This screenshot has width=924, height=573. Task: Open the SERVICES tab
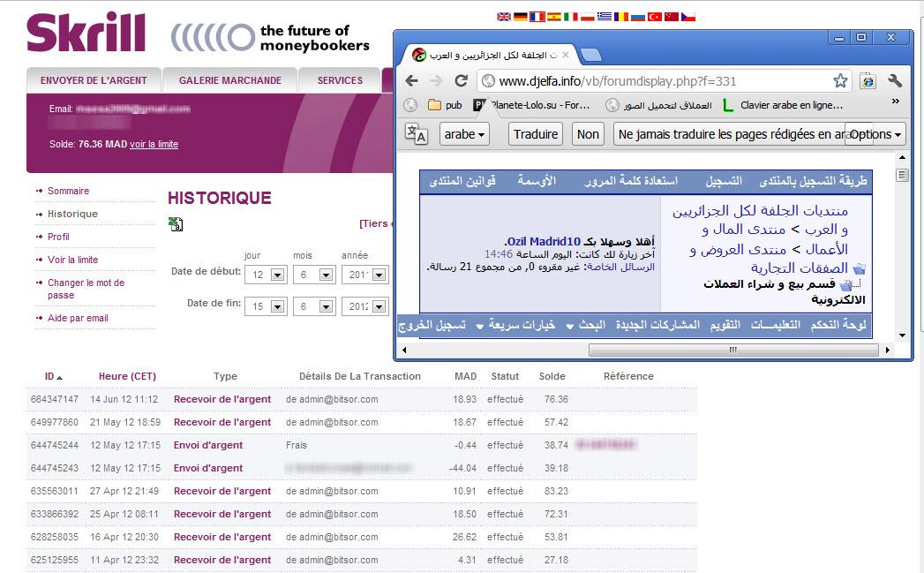[340, 80]
